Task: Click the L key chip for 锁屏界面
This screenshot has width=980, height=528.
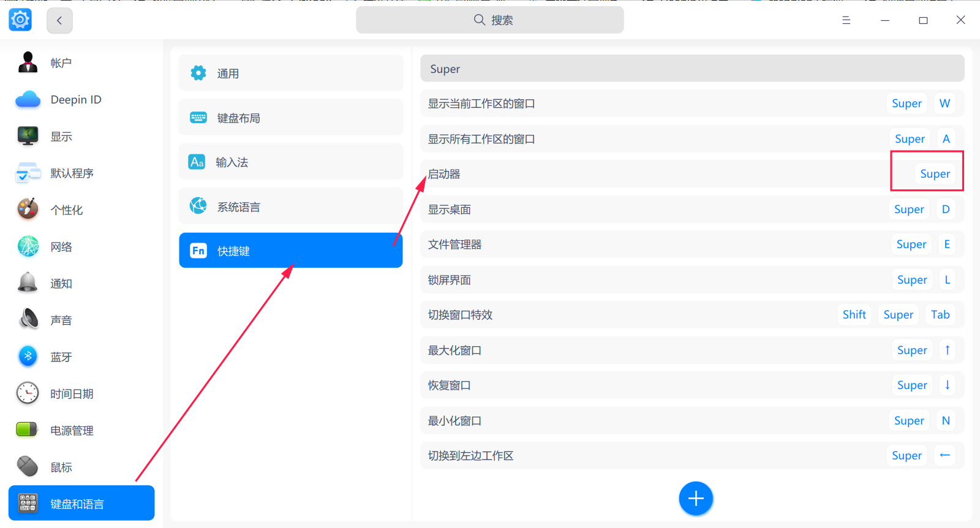Action: 948,280
